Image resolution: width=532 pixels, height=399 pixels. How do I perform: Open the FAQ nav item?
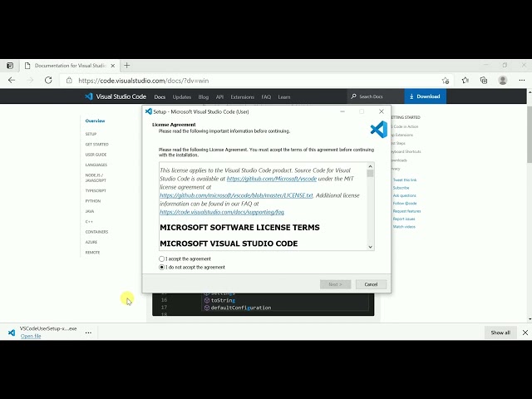point(266,97)
